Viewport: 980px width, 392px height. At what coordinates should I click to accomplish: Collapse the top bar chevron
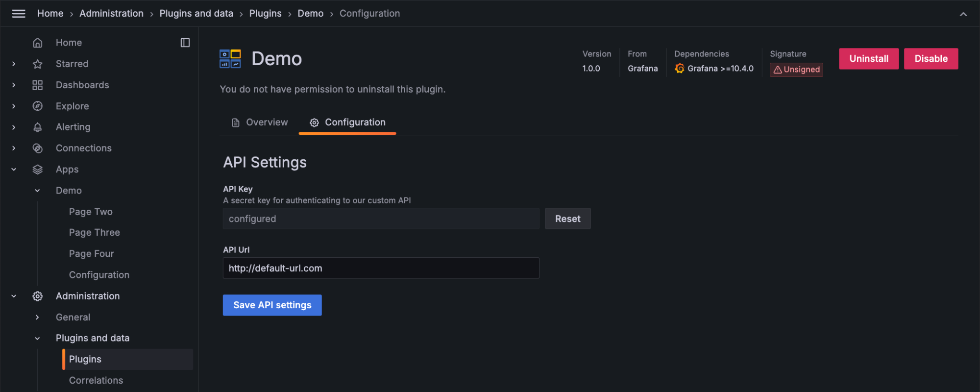[963, 14]
